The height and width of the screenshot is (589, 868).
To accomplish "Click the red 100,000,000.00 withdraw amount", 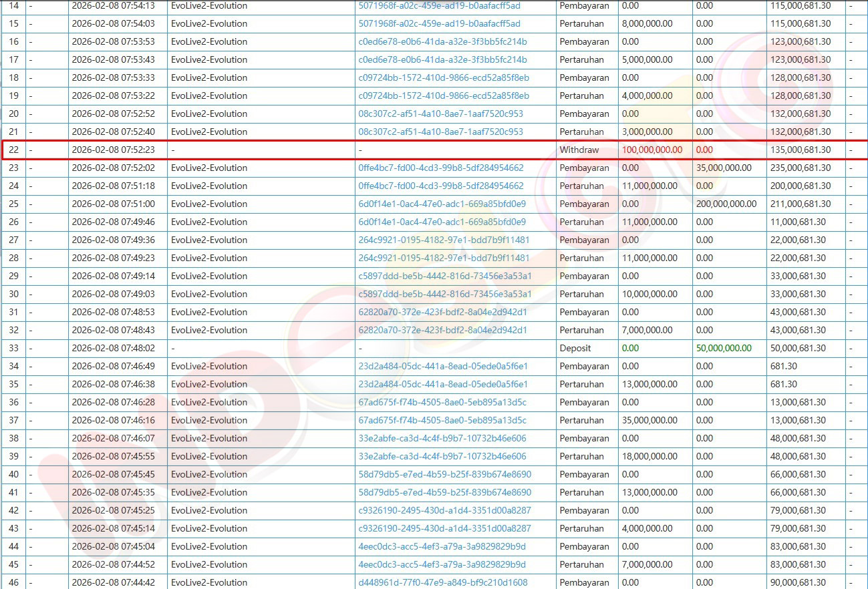I will point(652,150).
